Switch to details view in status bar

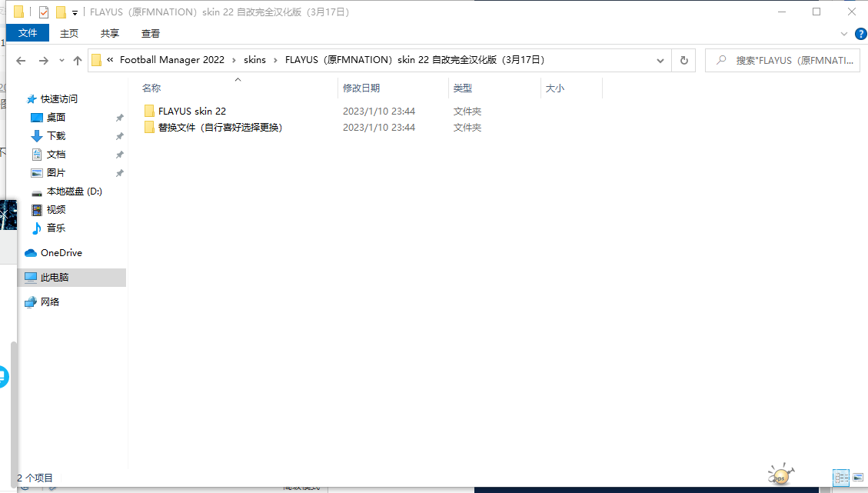841,477
